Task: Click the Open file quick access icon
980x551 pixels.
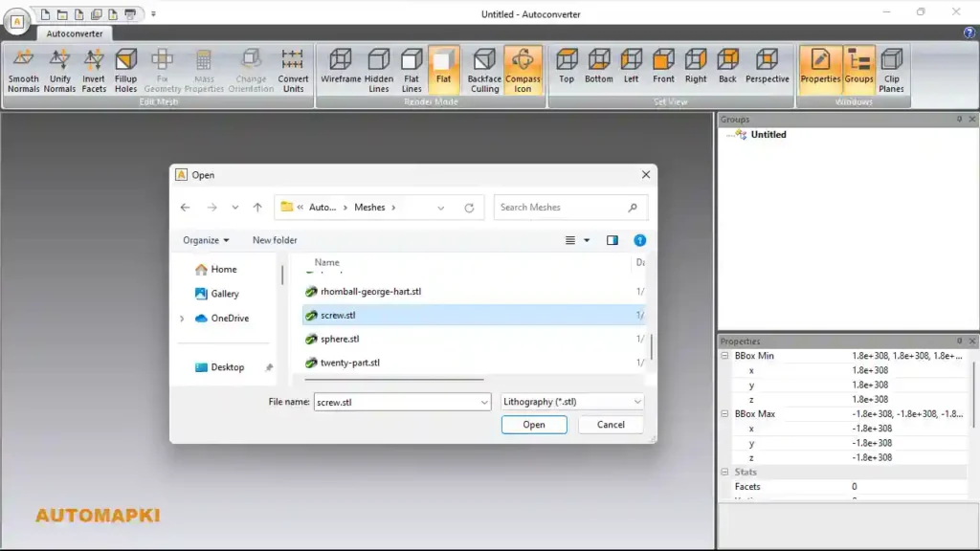Action: pyautogui.click(x=62, y=13)
